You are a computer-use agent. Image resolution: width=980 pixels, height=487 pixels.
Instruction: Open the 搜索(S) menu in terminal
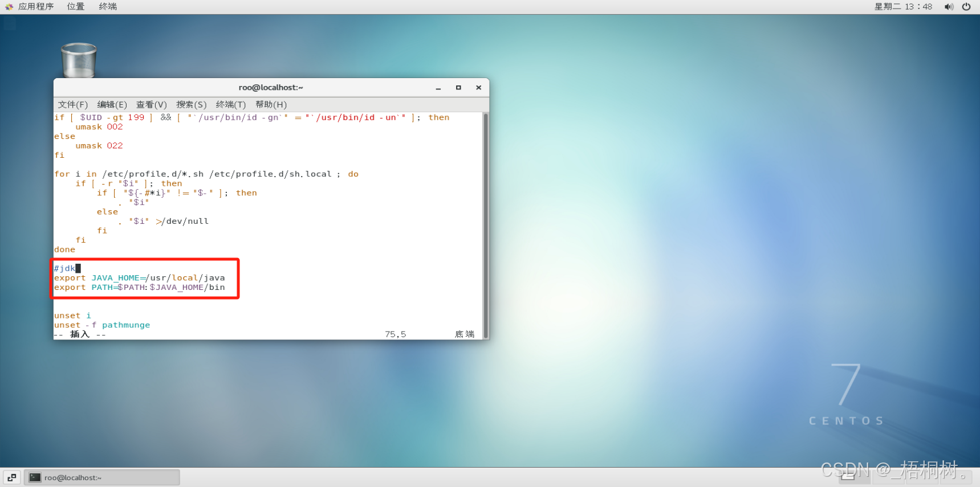[x=191, y=105]
